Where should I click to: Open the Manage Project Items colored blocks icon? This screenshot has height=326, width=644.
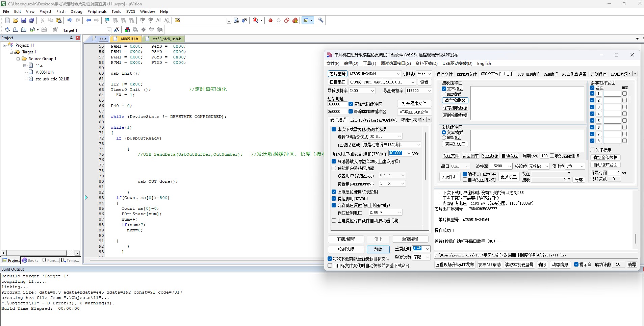coord(127,30)
